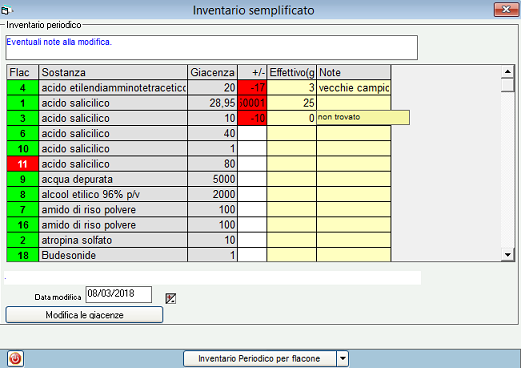Screen dimensions: 521x368
Task: Click the 'vecchie campic' note cell
Action: tap(354, 88)
